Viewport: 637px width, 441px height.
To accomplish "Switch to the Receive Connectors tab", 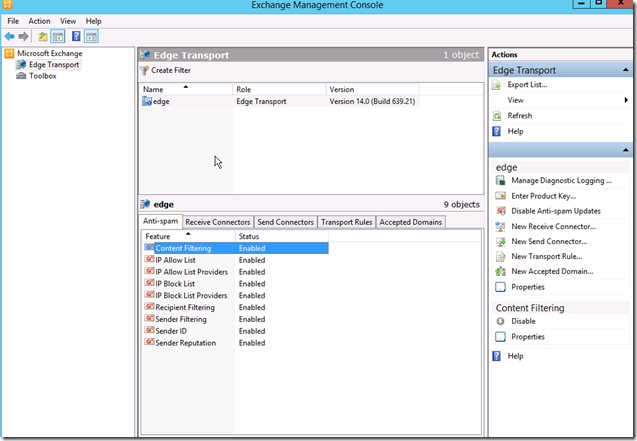I will point(218,222).
